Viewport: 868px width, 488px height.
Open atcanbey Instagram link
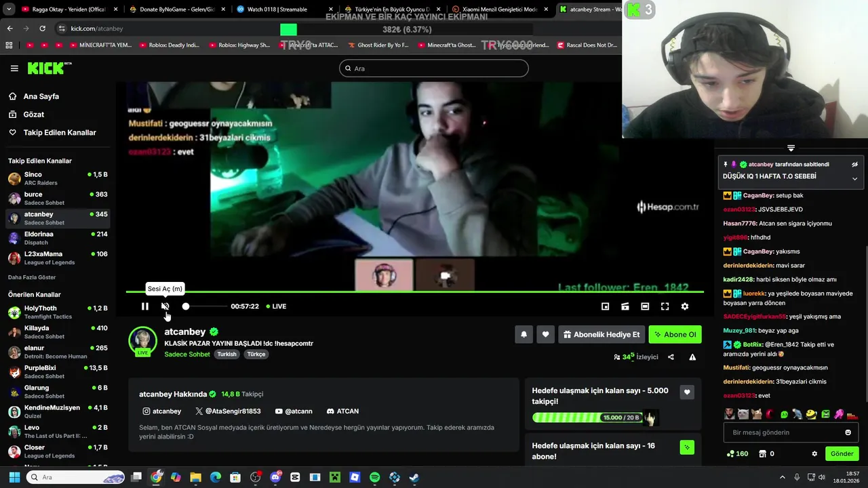pos(161,411)
